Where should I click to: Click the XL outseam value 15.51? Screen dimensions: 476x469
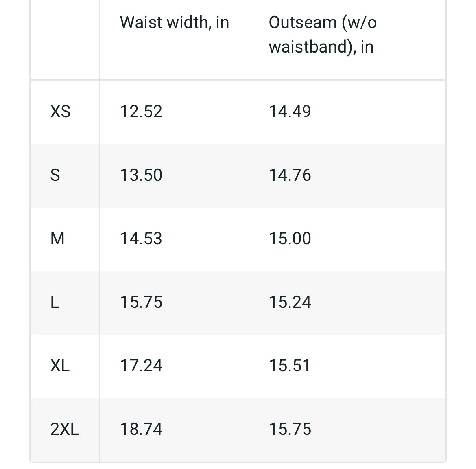click(x=290, y=366)
